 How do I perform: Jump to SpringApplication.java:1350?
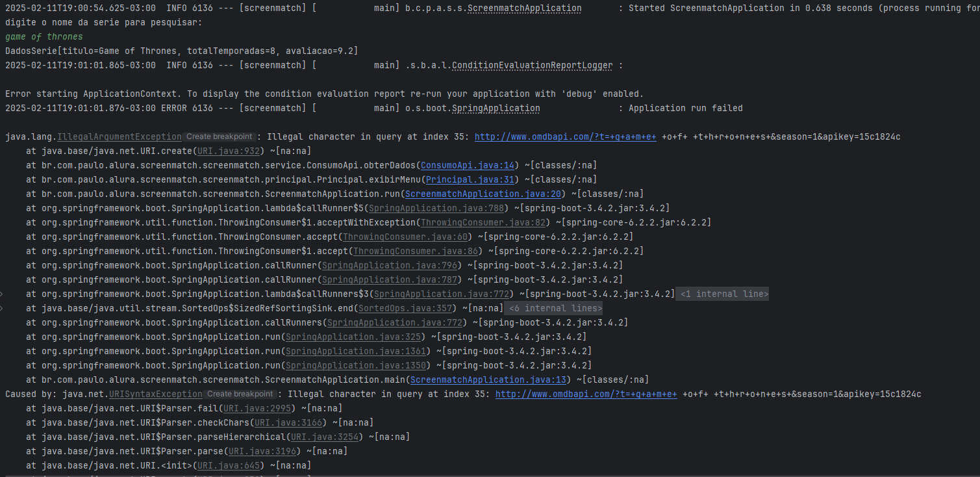[x=356, y=366]
